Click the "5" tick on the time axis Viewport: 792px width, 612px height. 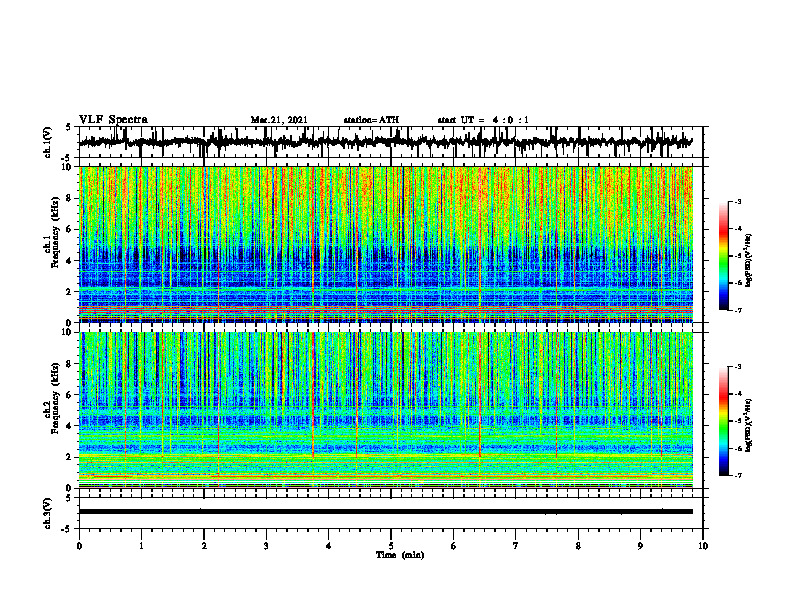click(x=391, y=546)
